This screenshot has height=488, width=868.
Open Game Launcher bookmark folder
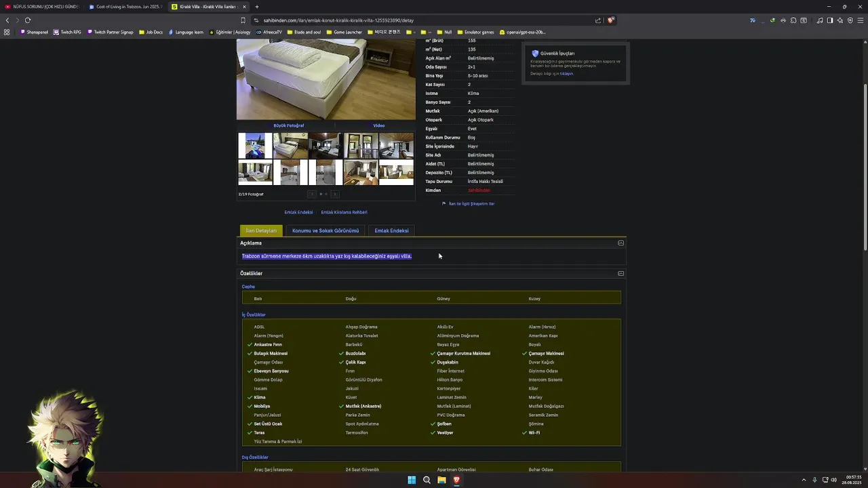click(x=344, y=32)
